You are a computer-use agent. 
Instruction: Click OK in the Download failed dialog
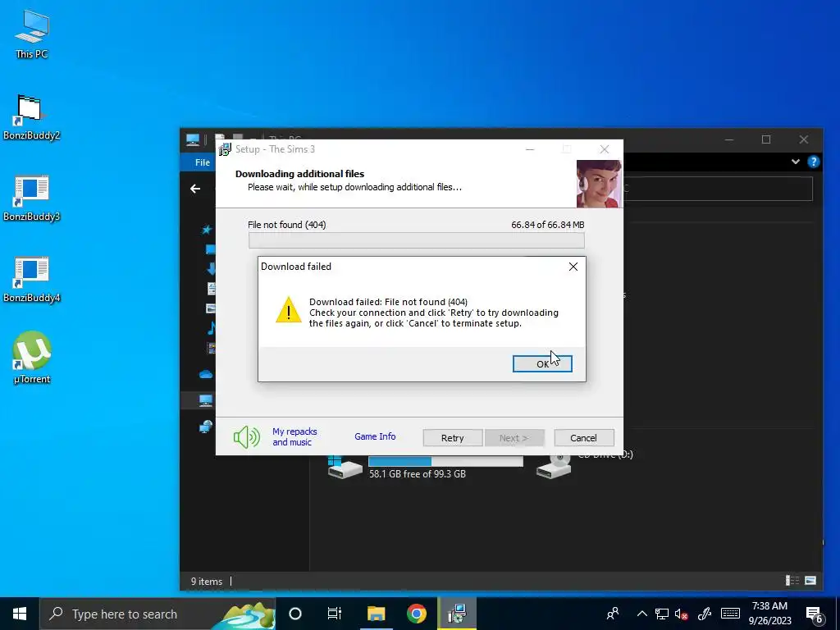pos(542,363)
